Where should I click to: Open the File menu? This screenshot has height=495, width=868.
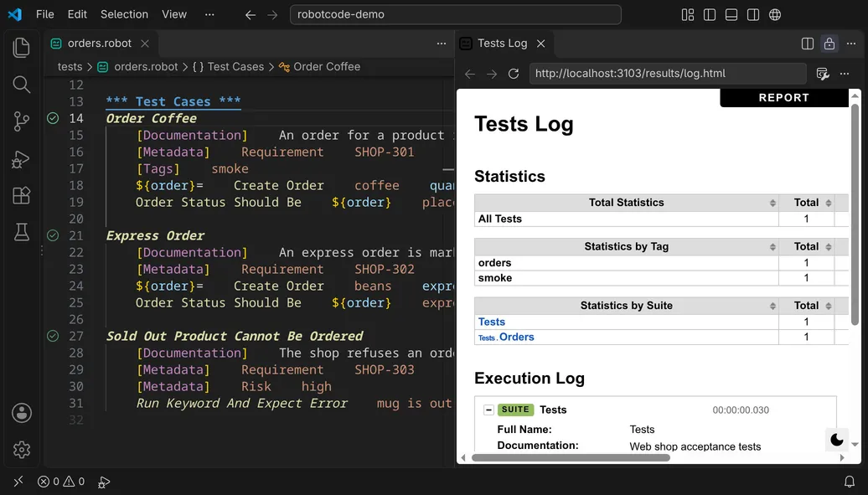coord(45,14)
